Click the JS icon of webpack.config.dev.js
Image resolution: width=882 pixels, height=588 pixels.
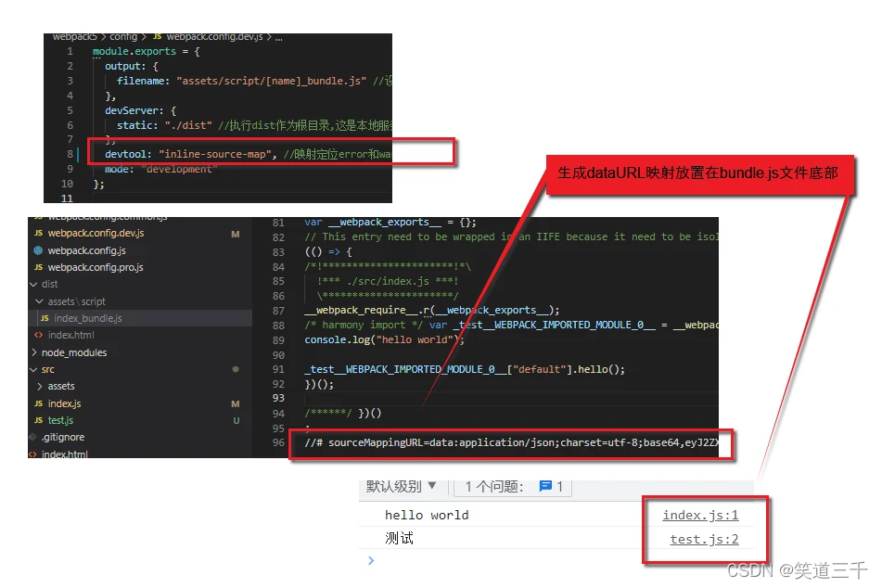point(38,233)
